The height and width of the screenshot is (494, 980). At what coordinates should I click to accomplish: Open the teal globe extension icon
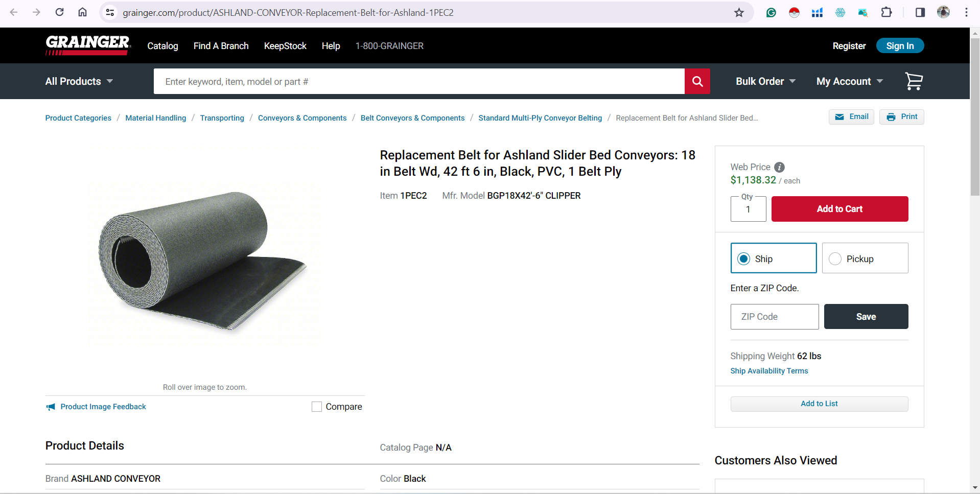[840, 12]
